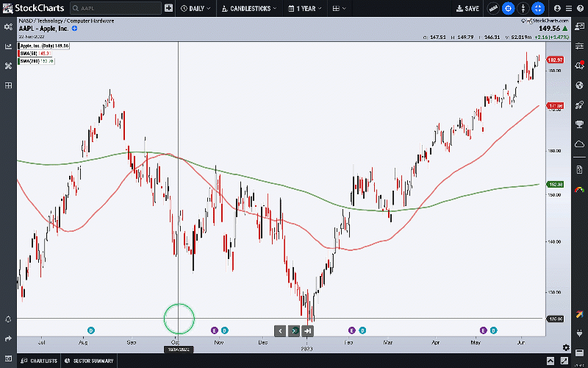Click the Apple, Inc. (Daily) legend label
Viewport: 588px width, 368px height.
pyautogui.click(x=44, y=46)
